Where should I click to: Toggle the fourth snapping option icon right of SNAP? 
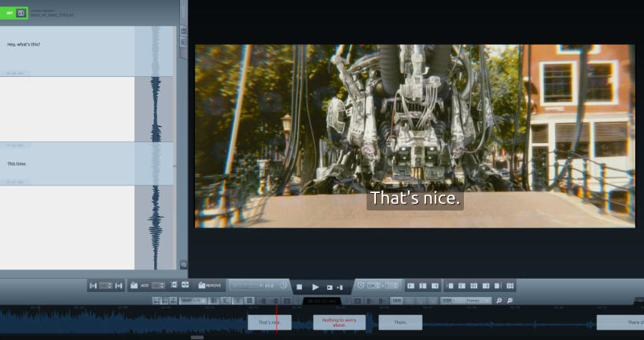[249, 301]
